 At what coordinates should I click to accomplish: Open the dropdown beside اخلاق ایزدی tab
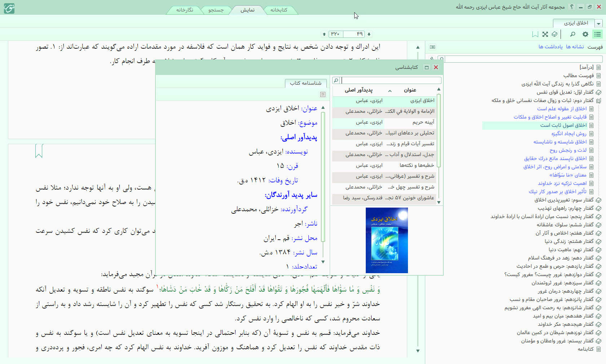coord(599,23)
